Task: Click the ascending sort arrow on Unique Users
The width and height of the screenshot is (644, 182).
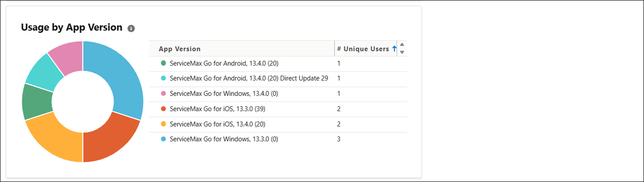Action: coord(394,49)
